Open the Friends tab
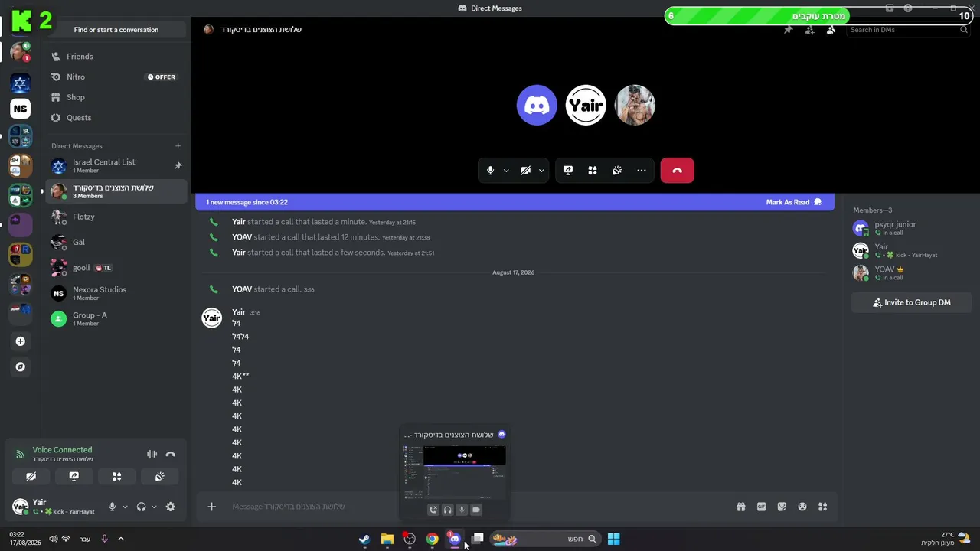The image size is (980, 551). tap(115, 57)
